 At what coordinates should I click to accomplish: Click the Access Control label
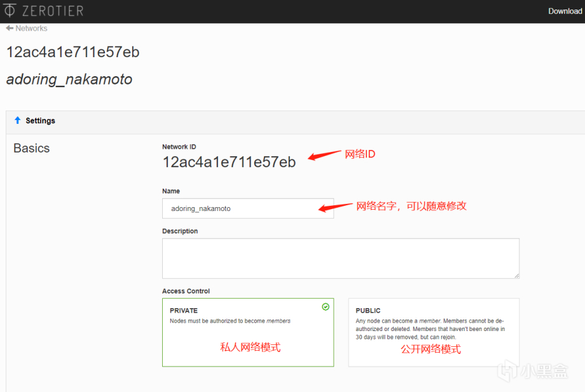pos(186,291)
